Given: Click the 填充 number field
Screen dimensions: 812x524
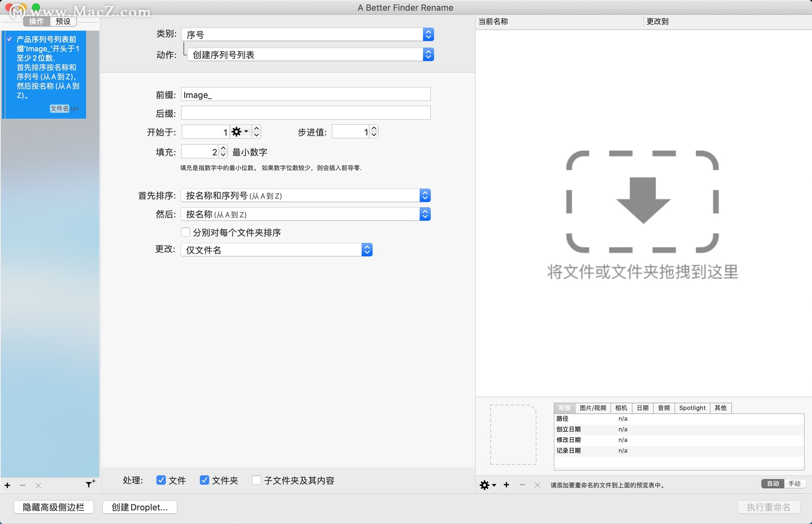Looking at the screenshot, I should pyautogui.click(x=200, y=151).
